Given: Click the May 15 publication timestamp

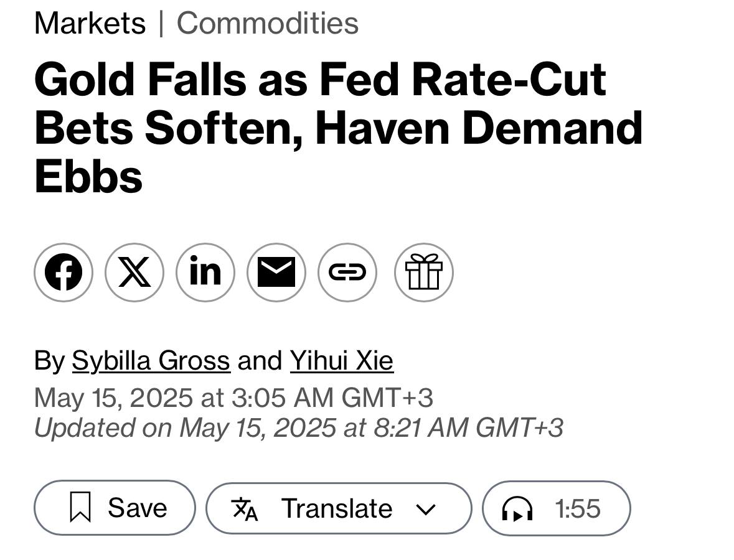Looking at the screenshot, I should (233, 398).
